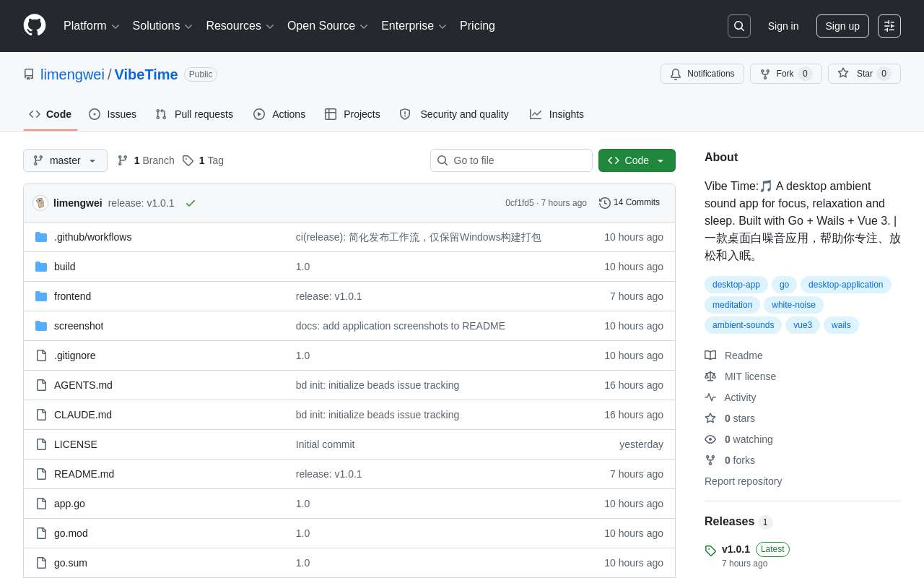924x578 pixels.
Task: Open the appearance settings icon in header
Action: tap(889, 26)
